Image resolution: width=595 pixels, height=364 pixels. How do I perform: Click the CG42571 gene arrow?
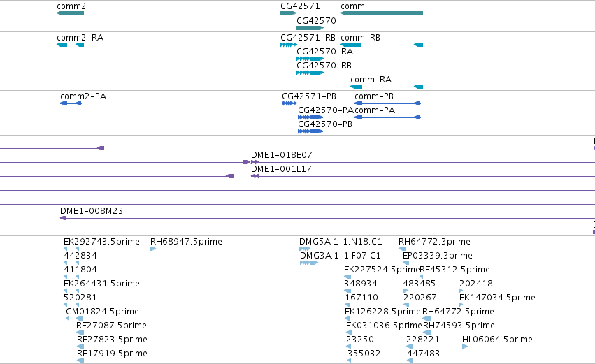(x=288, y=13)
